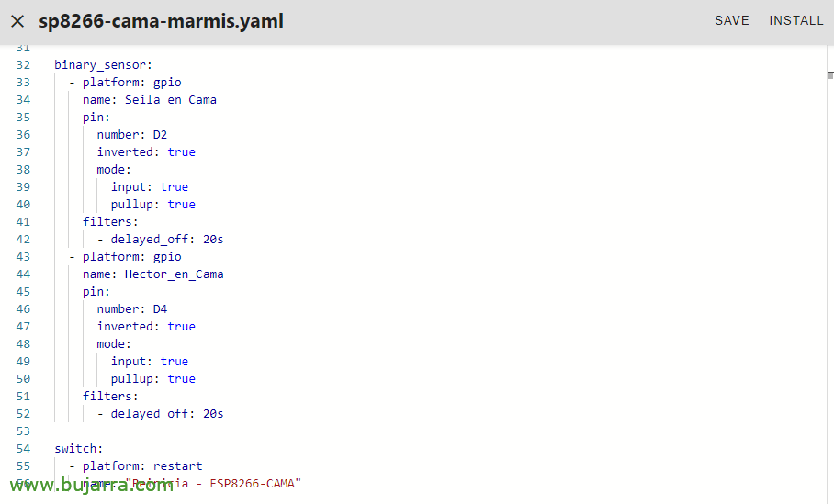Viewport: 834px width, 504px height.
Task: Click pullup true on line 40
Action: (x=153, y=205)
